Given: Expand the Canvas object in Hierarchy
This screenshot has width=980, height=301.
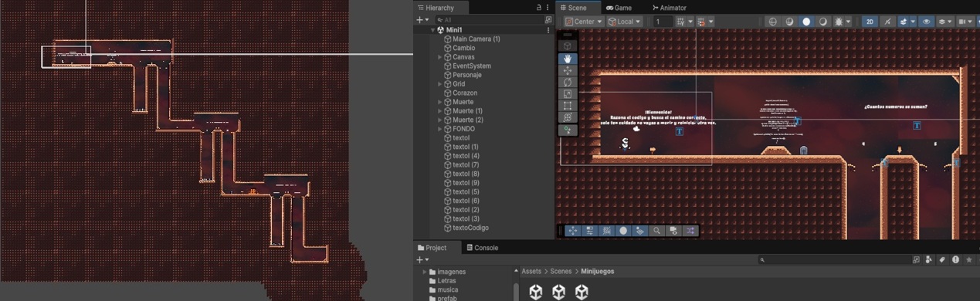Looking at the screenshot, I should point(440,57).
